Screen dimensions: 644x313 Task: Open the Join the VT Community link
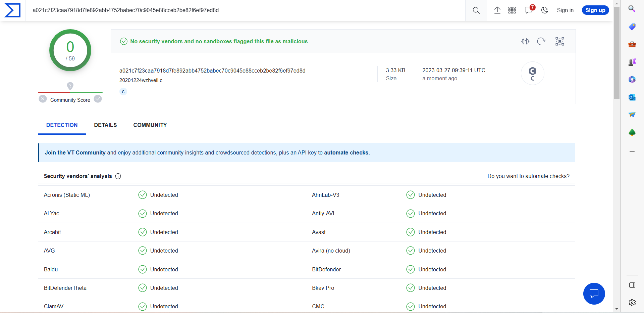[75, 153]
